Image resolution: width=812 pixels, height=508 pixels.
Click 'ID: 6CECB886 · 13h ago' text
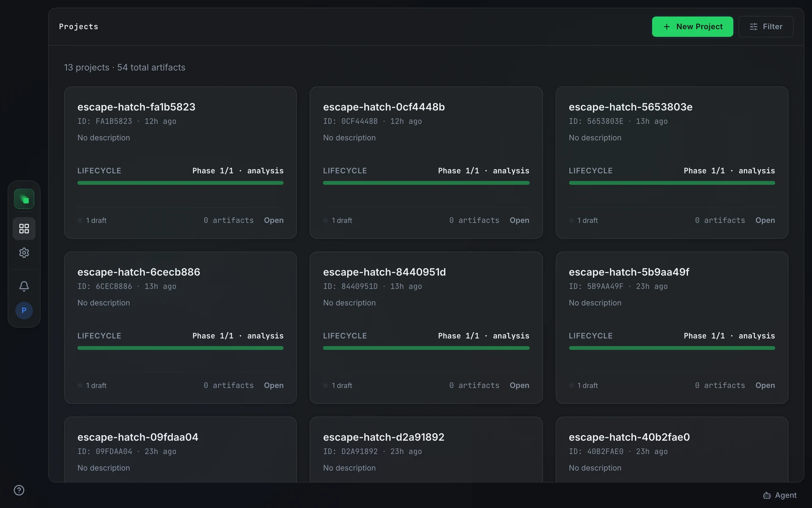click(x=127, y=286)
